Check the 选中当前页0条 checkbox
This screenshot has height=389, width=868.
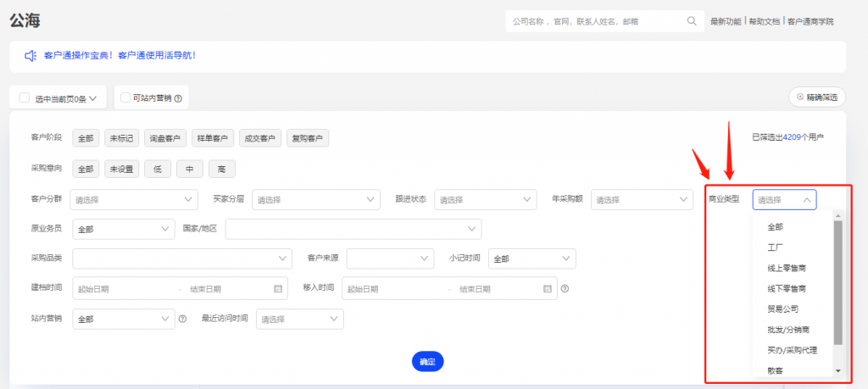(25, 98)
